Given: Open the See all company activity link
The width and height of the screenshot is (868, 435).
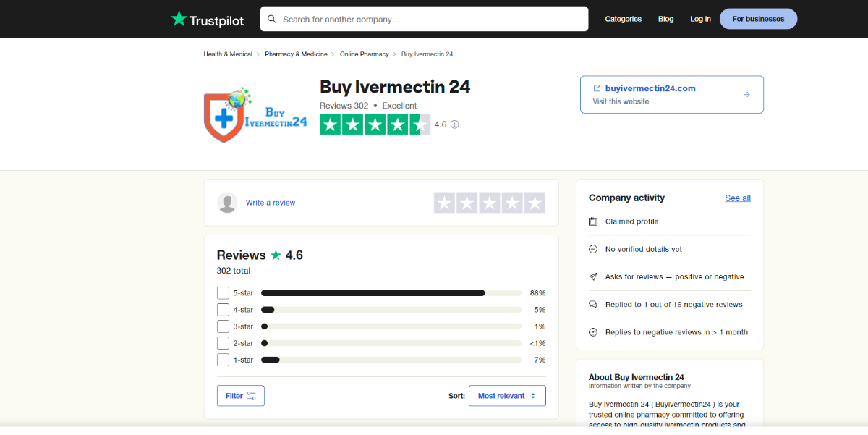Looking at the screenshot, I should click(738, 198).
